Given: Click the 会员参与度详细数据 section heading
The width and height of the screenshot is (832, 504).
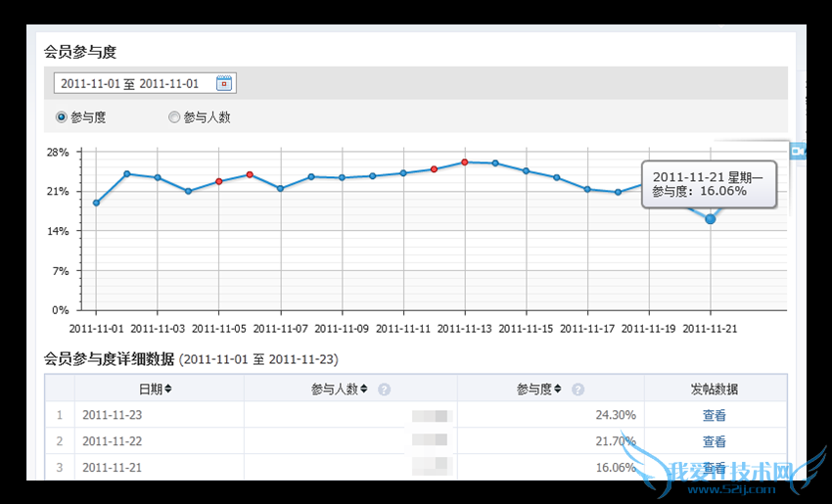Looking at the screenshot, I should point(109,359).
